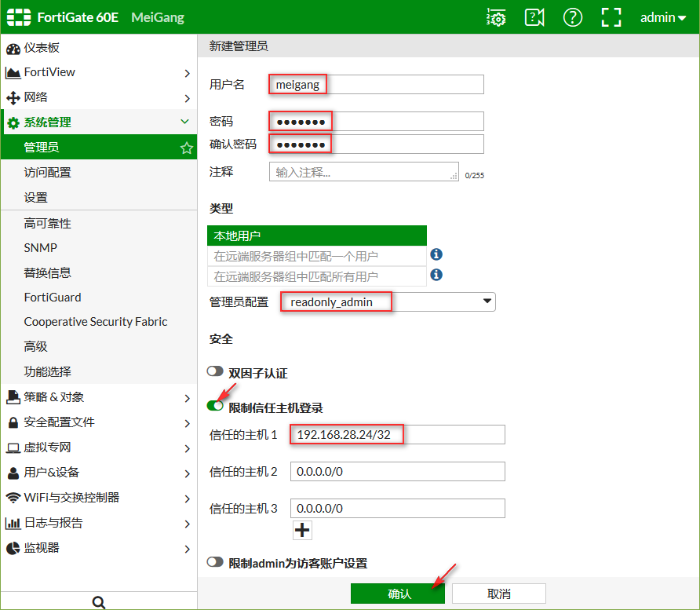
Task: Select the 管理员 menu item
Action: pyautogui.click(x=99, y=147)
